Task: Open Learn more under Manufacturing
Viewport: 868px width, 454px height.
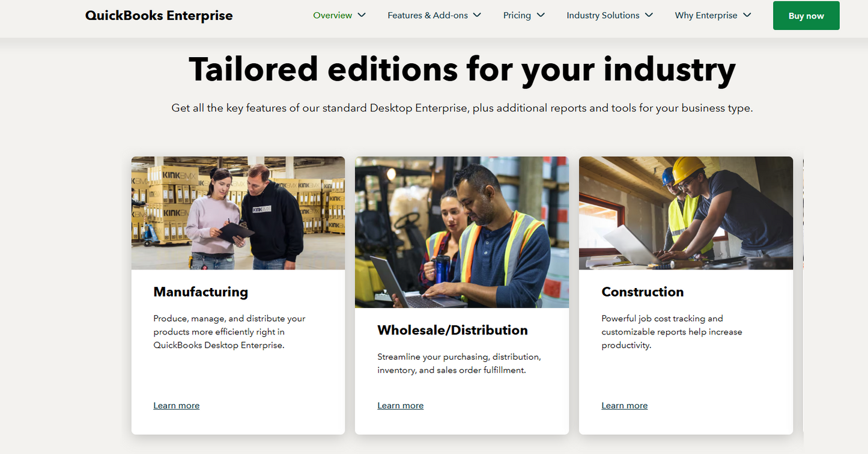Action: [177, 406]
